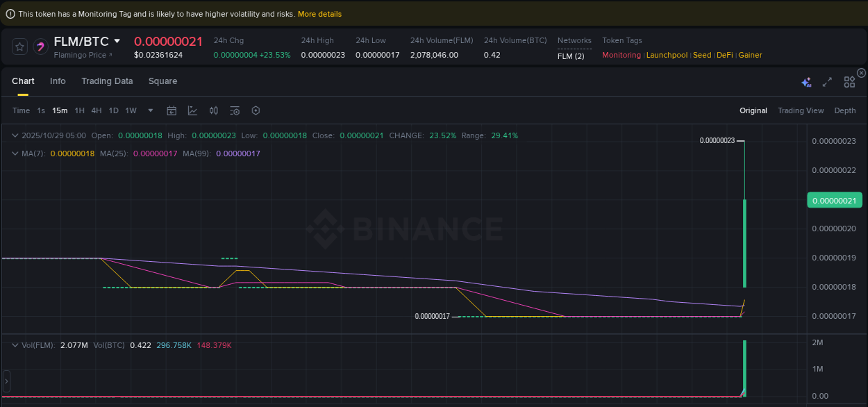Switch to the Depth view
Viewport: 868px width, 407px height.
pos(845,110)
